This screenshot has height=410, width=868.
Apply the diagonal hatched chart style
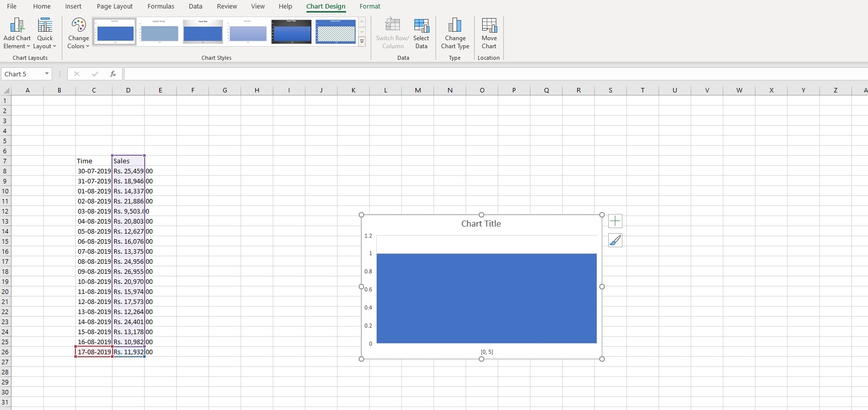pos(336,32)
